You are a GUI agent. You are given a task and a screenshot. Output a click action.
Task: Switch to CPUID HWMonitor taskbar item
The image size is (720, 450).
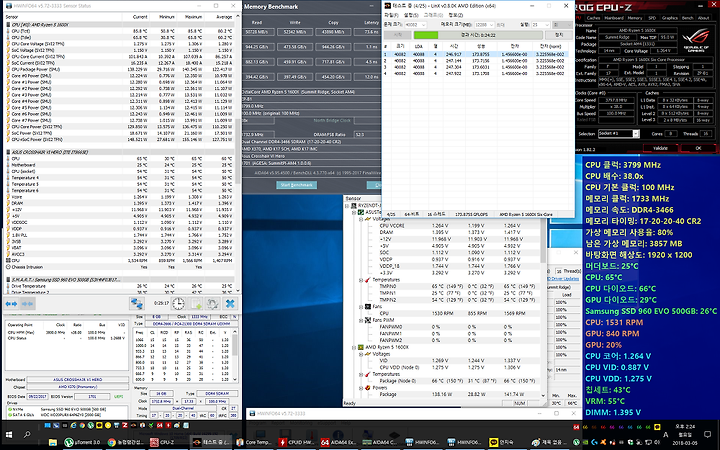pyautogui.click(x=295, y=442)
